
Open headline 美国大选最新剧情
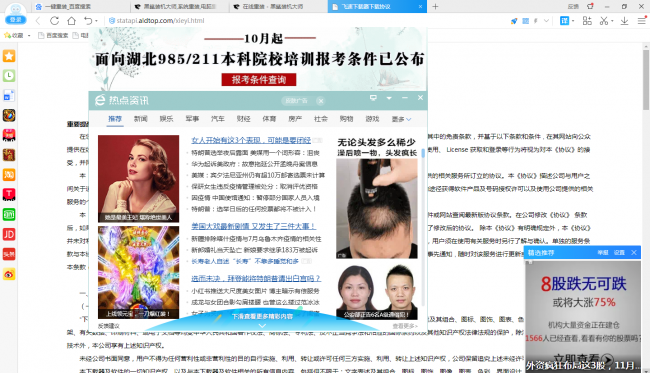pos(253,226)
